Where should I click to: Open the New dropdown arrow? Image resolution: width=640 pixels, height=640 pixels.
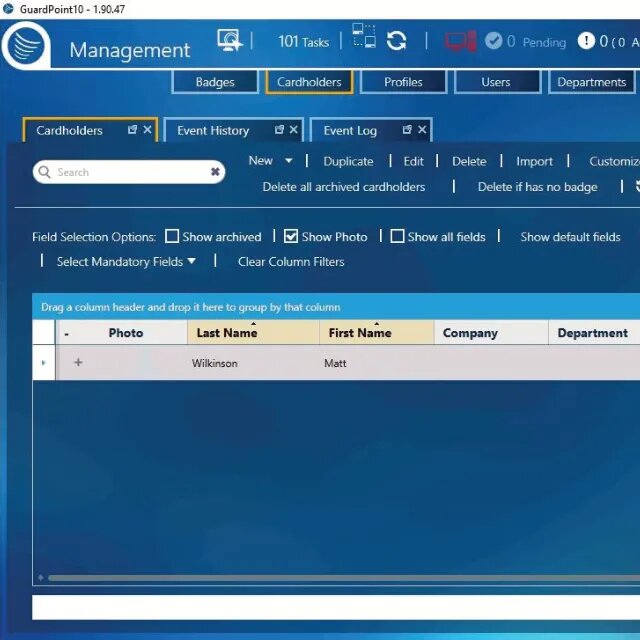[289, 161]
